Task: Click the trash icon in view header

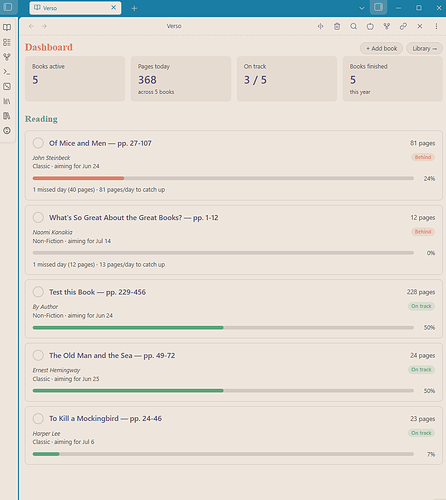Action: pyautogui.click(x=337, y=26)
